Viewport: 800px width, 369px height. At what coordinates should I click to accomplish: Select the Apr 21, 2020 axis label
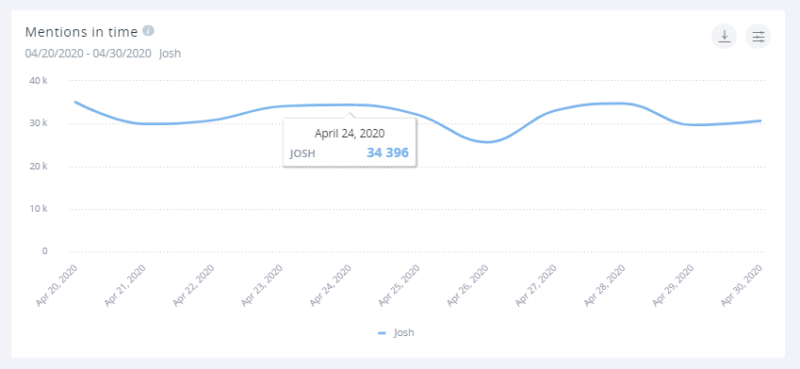(x=125, y=285)
